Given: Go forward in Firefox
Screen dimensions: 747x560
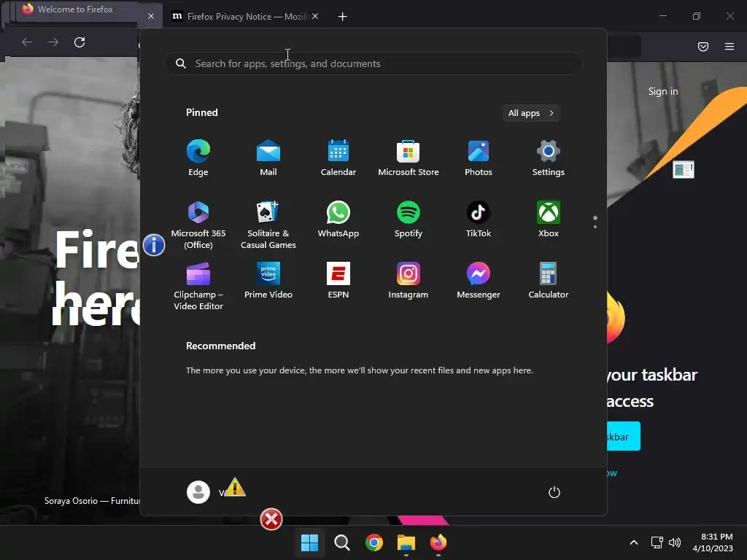Looking at the screenshot, I should click(53, 42).
